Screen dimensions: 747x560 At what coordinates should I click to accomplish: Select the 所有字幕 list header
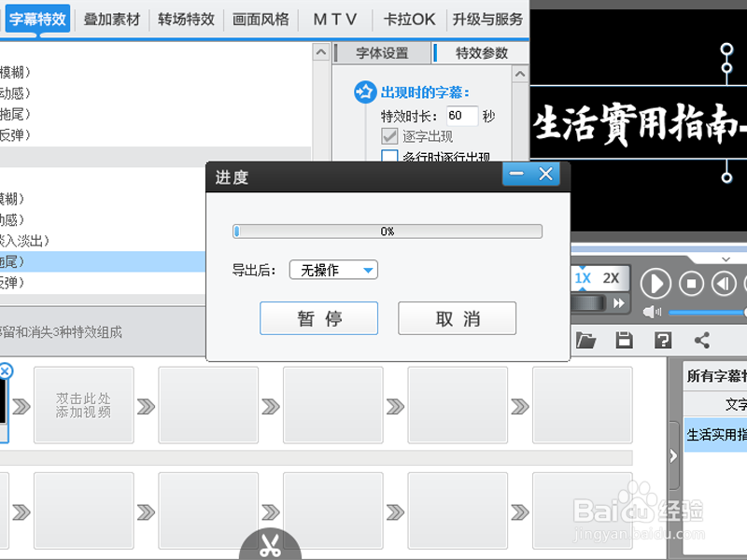point(715,376)
